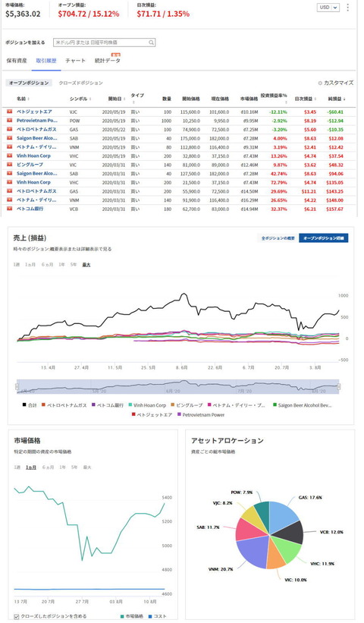Sort positions by 日次損益 column
Screen dimensions: 364x623
tap(306, 99)
